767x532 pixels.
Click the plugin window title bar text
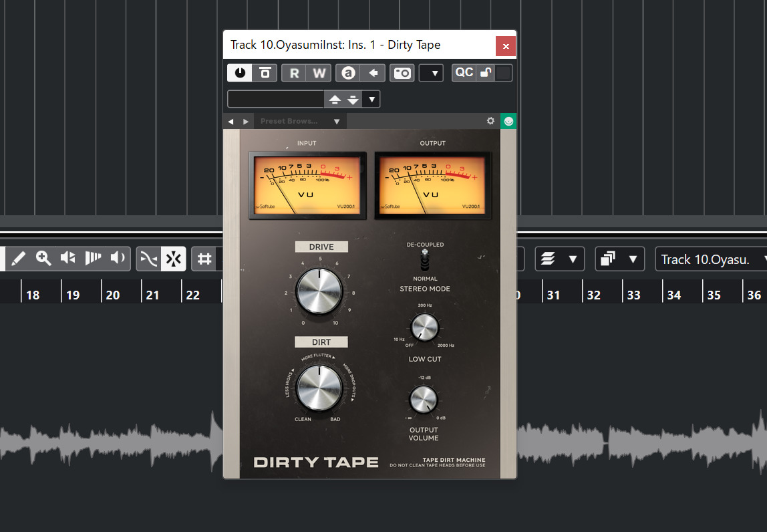(335, 45)
